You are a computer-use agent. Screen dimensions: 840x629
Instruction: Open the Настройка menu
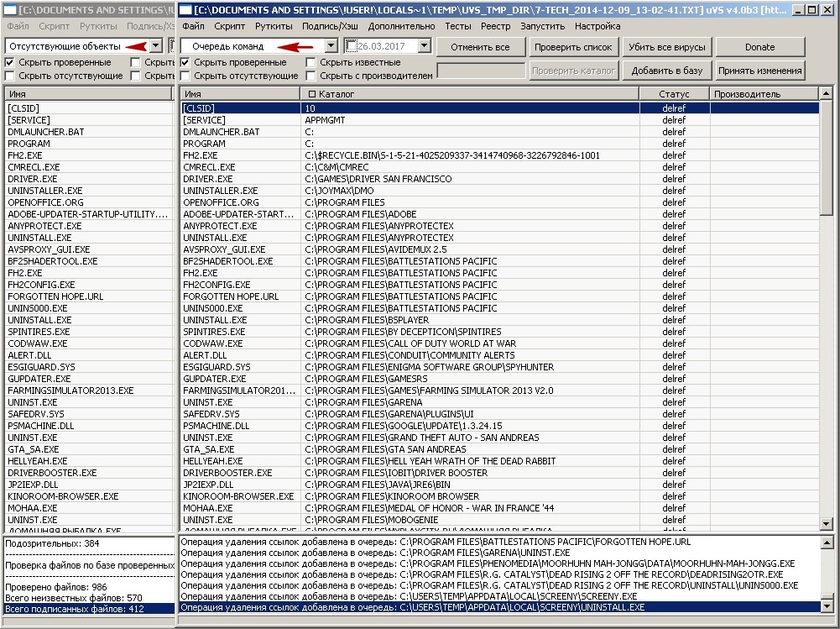(x=597, y=26)
